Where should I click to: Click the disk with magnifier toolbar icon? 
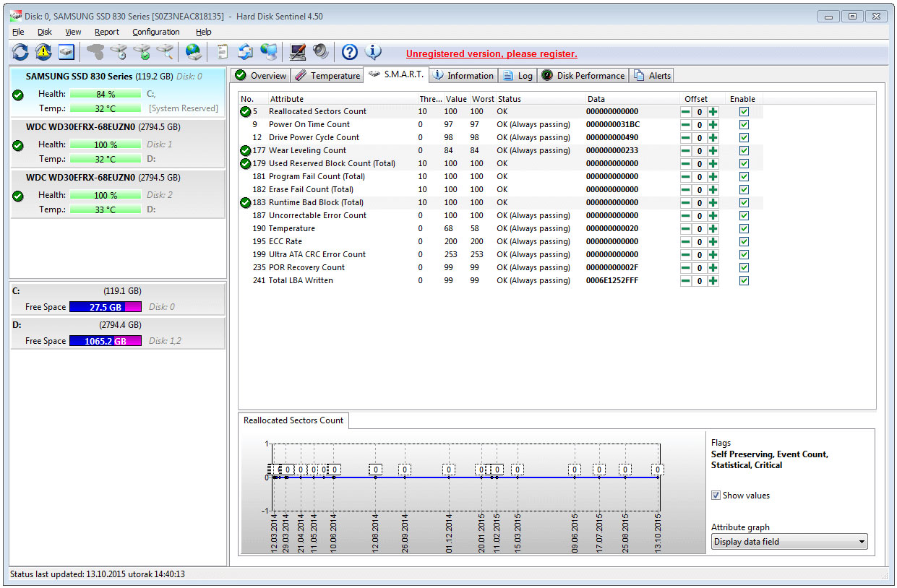pos(165,52)
